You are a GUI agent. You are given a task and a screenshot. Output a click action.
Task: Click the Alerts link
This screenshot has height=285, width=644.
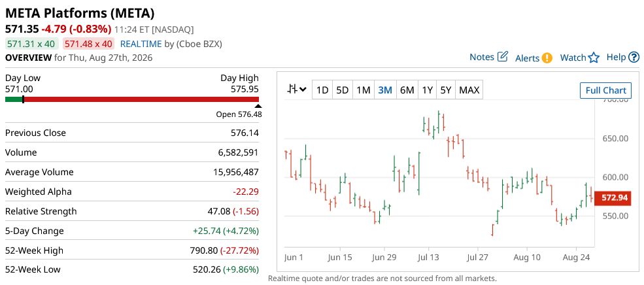pyautogui.click(x=527, y=58)
